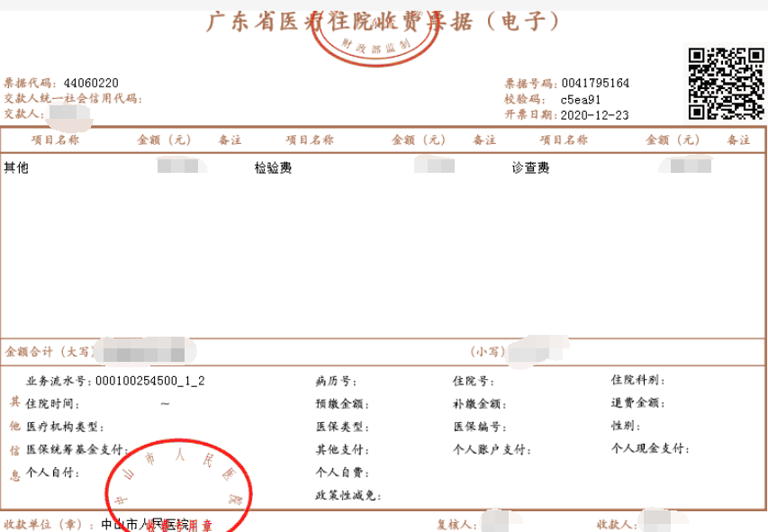Screen dimensions: 768x532
Task: Click the 性别 label
Action: pos(626,425)
